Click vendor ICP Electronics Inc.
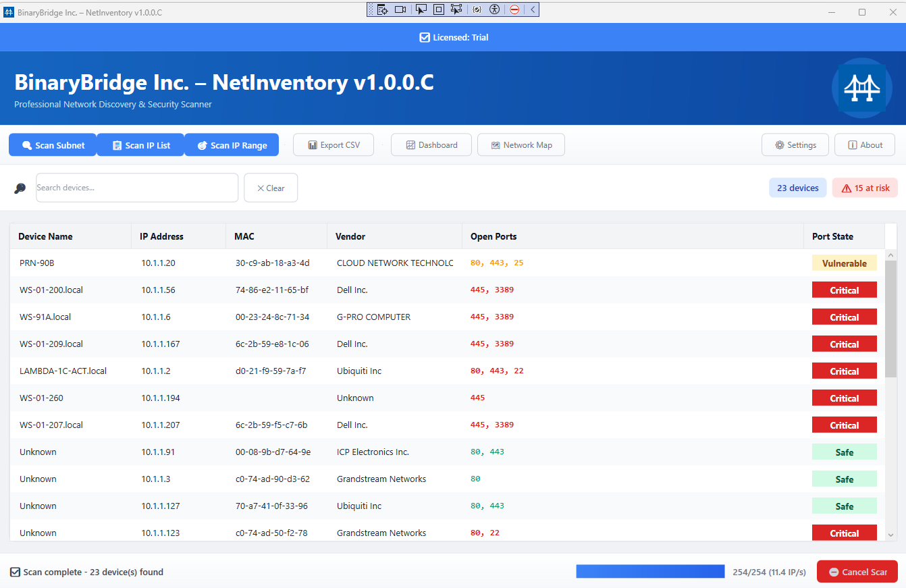This screenshot has width=906, height=588. click(373, 452)
